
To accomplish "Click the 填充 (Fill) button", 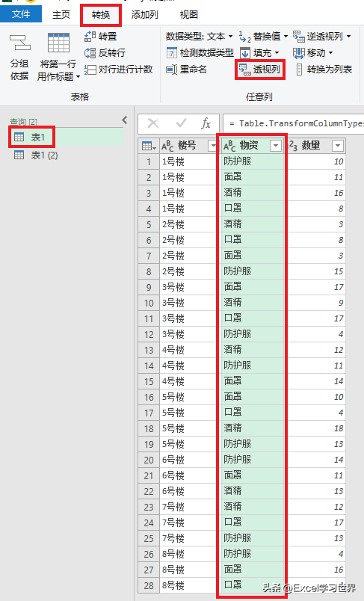I will tap(259, 53).
